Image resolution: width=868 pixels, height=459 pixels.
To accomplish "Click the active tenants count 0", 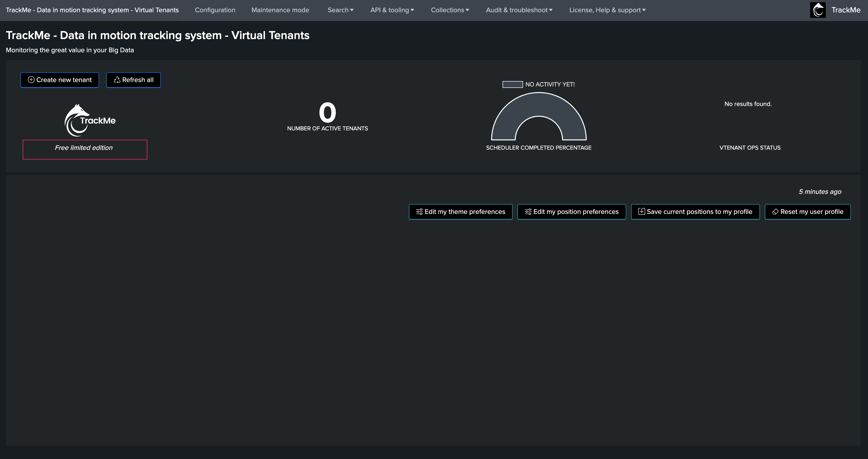I will [328, 112].
